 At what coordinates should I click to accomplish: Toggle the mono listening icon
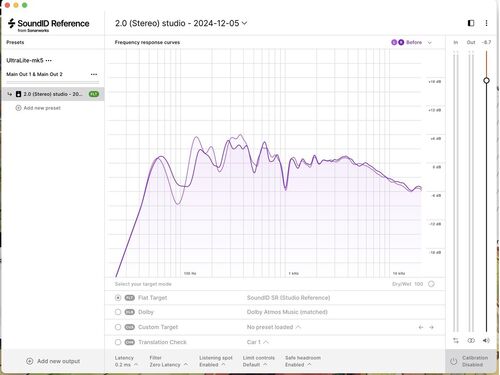coord(471,340)
